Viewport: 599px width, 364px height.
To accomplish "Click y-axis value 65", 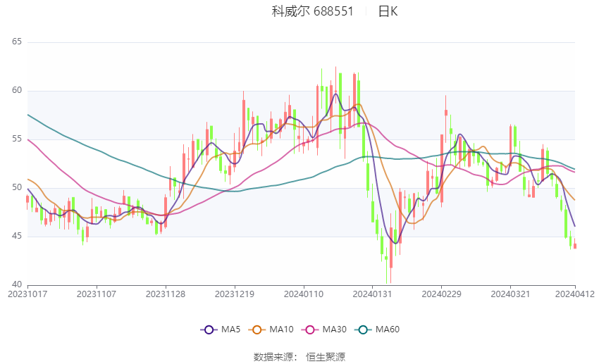I will click(x=17, y=42).
